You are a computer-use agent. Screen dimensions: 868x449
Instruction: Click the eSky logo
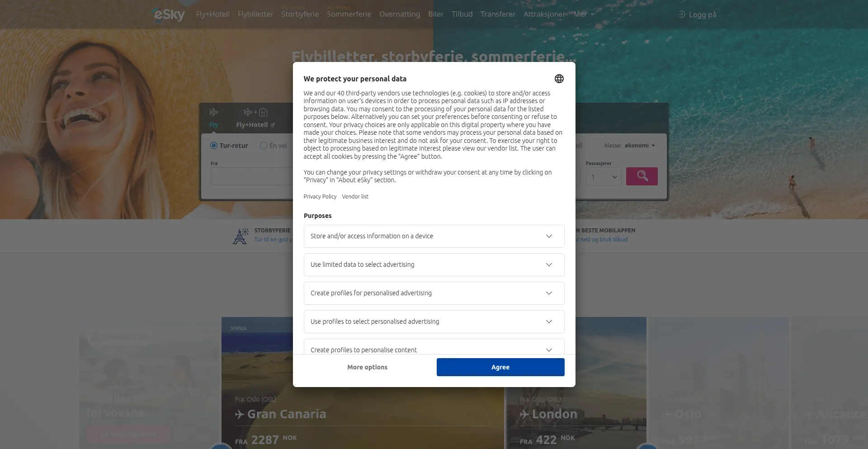(169, 14)
